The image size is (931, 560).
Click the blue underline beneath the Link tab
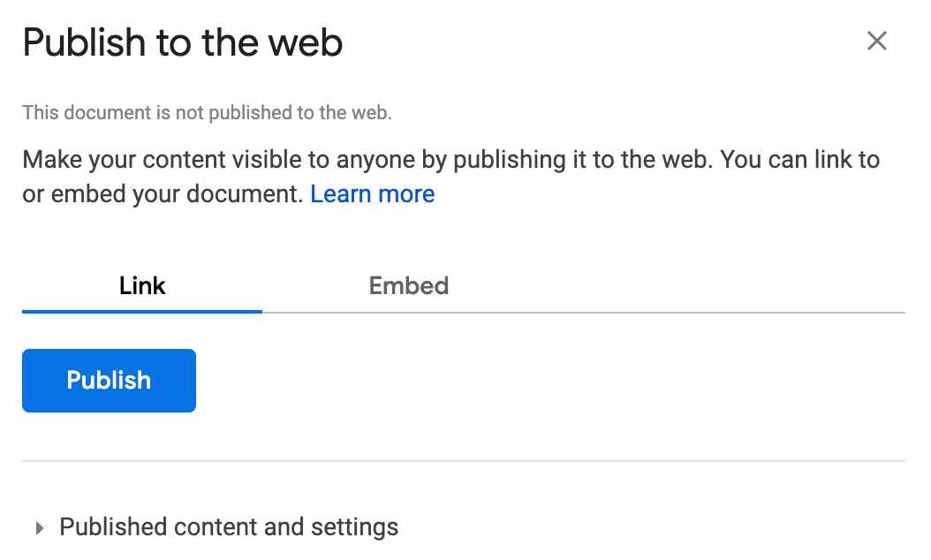[x=142, y=311]
